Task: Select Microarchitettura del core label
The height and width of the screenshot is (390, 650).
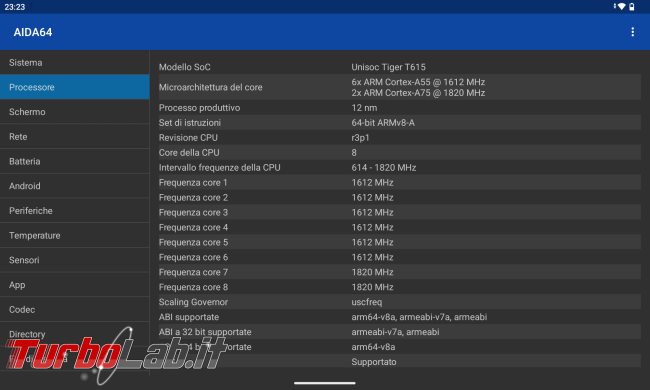Action: tap(211, 87)
